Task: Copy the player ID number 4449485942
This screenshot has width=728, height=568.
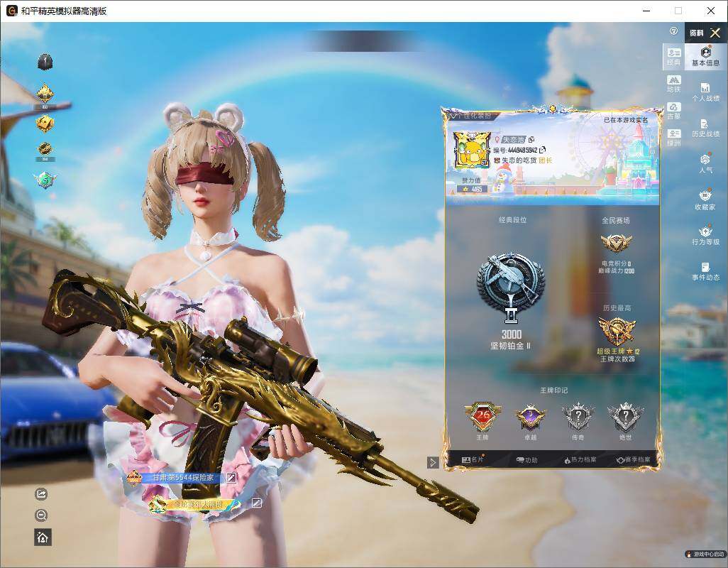Action: coord(542,150)
